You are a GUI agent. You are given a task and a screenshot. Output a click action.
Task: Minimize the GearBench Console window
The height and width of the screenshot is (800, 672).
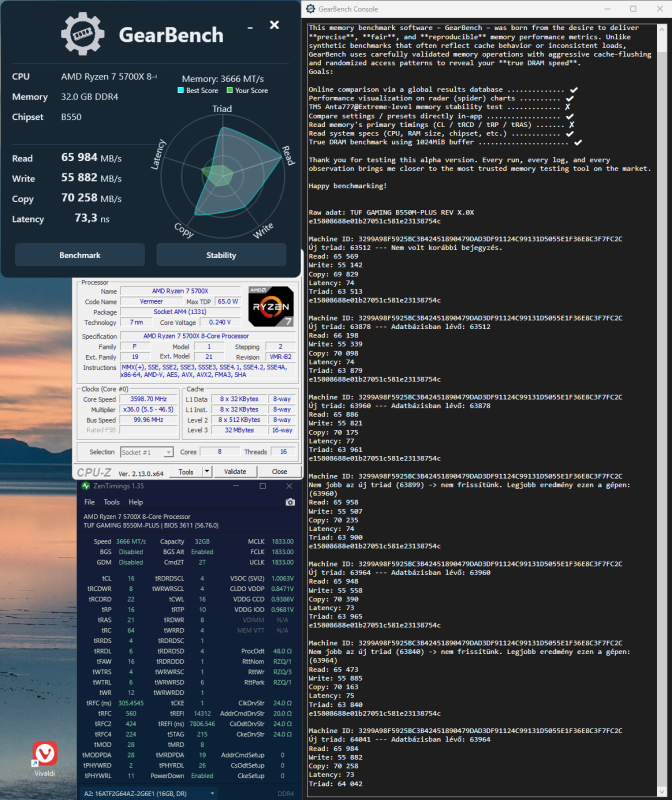607,9
